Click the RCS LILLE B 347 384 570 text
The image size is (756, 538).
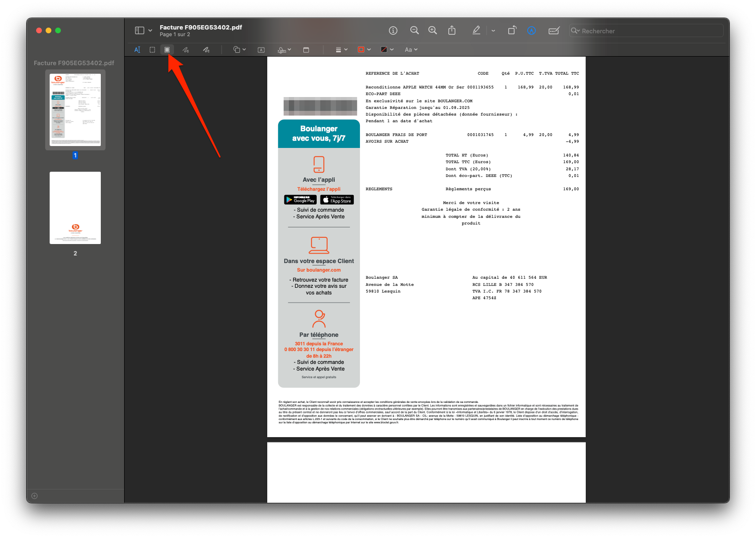[x=503, y=284]
